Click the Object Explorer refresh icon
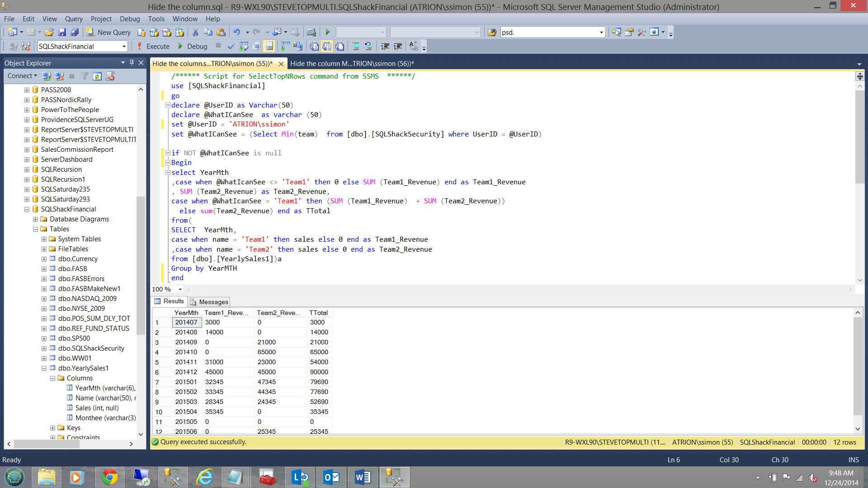The height and width of the screenshot is (488, 868). (x=97, y=76)
